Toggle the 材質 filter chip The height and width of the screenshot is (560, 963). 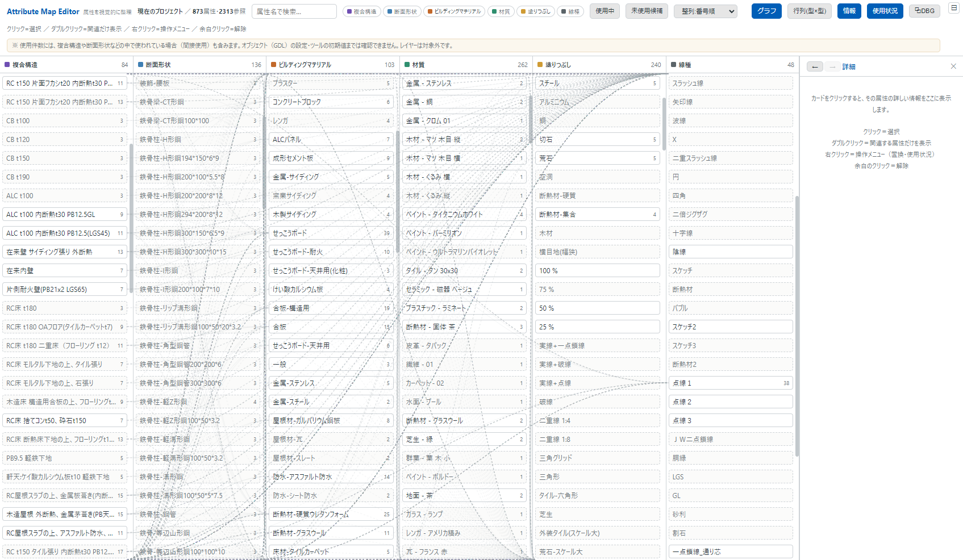pyautogui.click(x=501, y=11)
